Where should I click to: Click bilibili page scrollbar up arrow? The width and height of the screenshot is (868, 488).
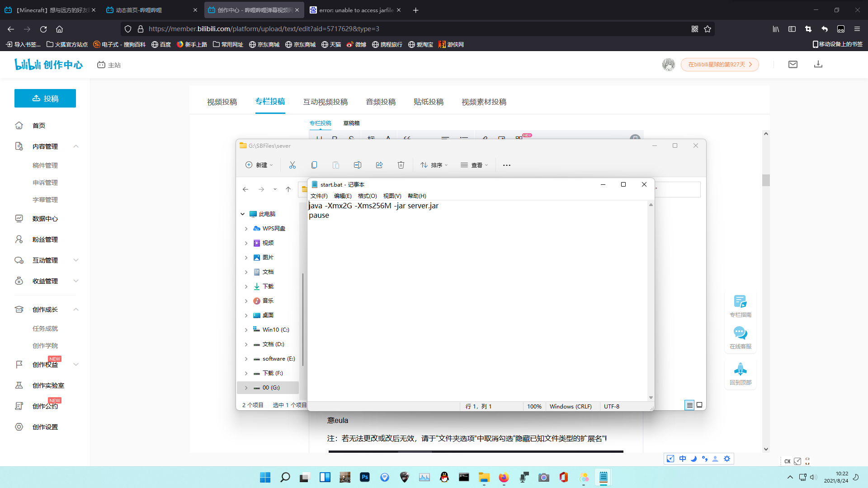point(766,134)
